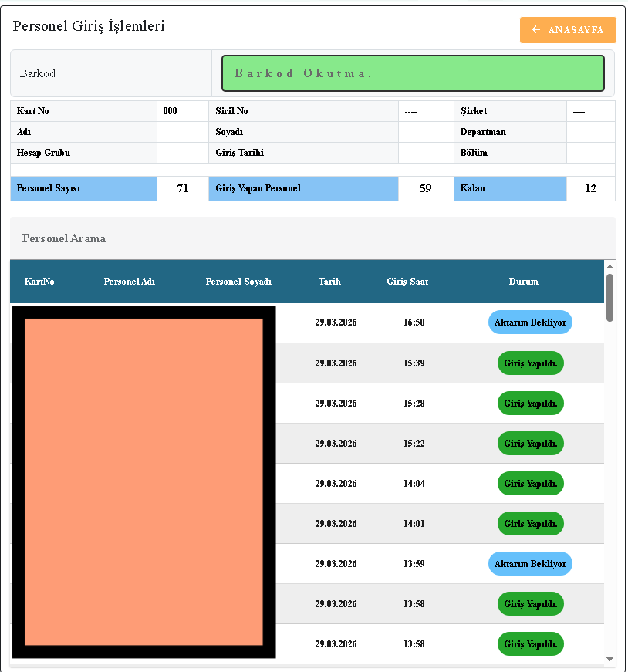Click the Kalan count cell showing 12
This screenshot has width=628, height=672.
pos(591,188)
